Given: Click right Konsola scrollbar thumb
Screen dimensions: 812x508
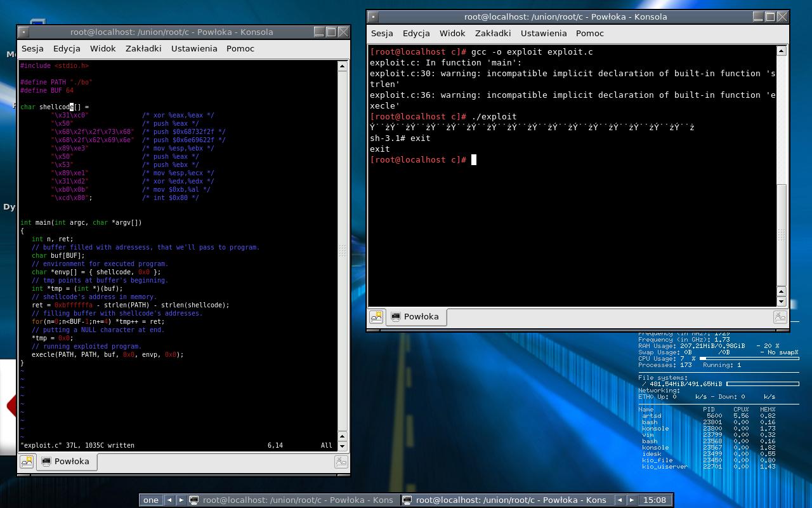Looking at the screenshot, I should [x=782, y=236].
